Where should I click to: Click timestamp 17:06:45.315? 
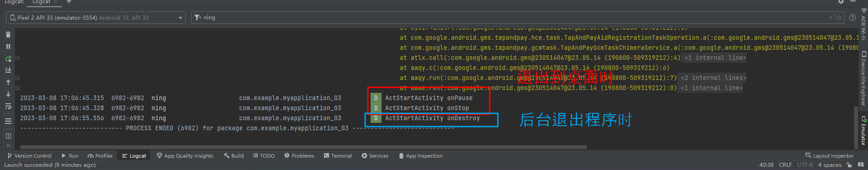tap(82, 98)
